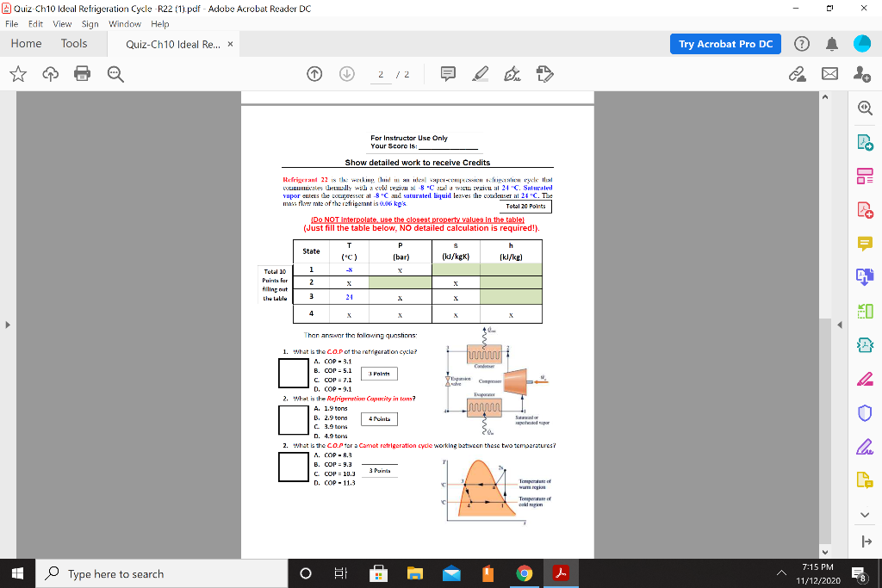882x588 pixels.
Task: Switch to the Home tab
Action: [26, 43]
